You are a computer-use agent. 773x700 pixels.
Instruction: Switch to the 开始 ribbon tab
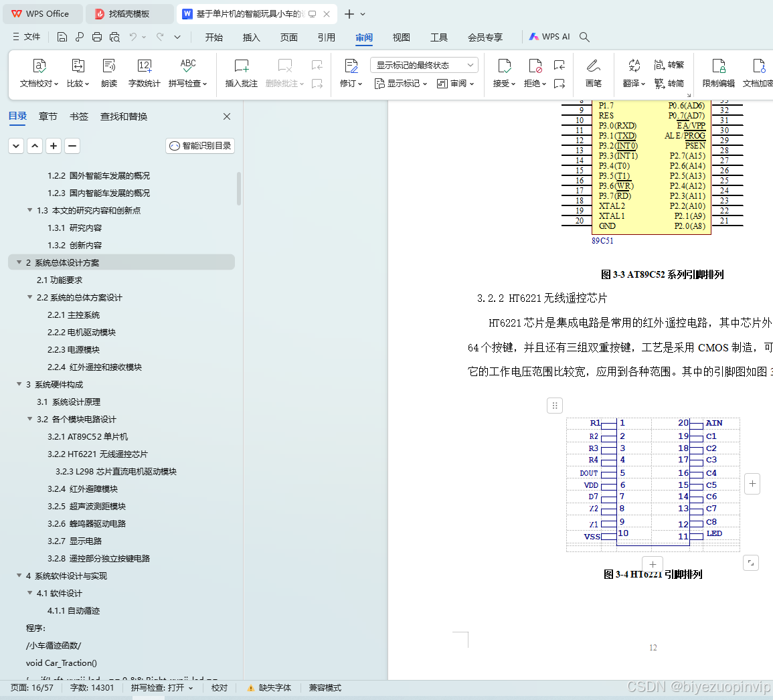(214, 37)
